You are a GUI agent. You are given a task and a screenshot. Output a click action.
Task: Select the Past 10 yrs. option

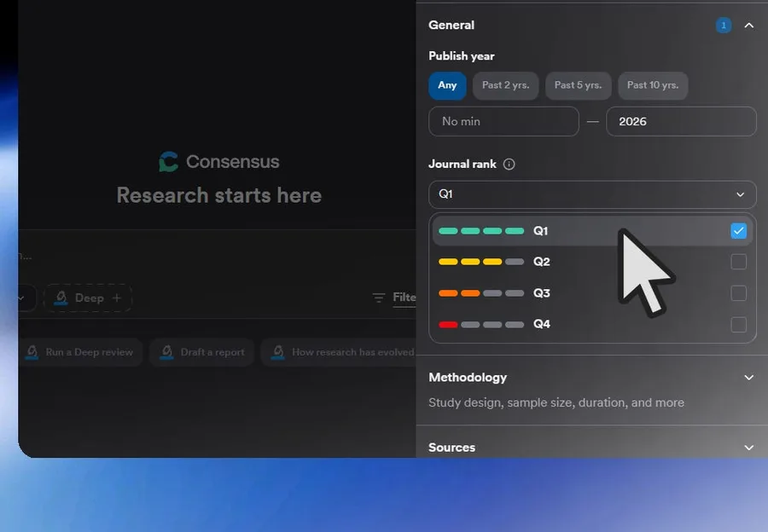pos(653,85)
